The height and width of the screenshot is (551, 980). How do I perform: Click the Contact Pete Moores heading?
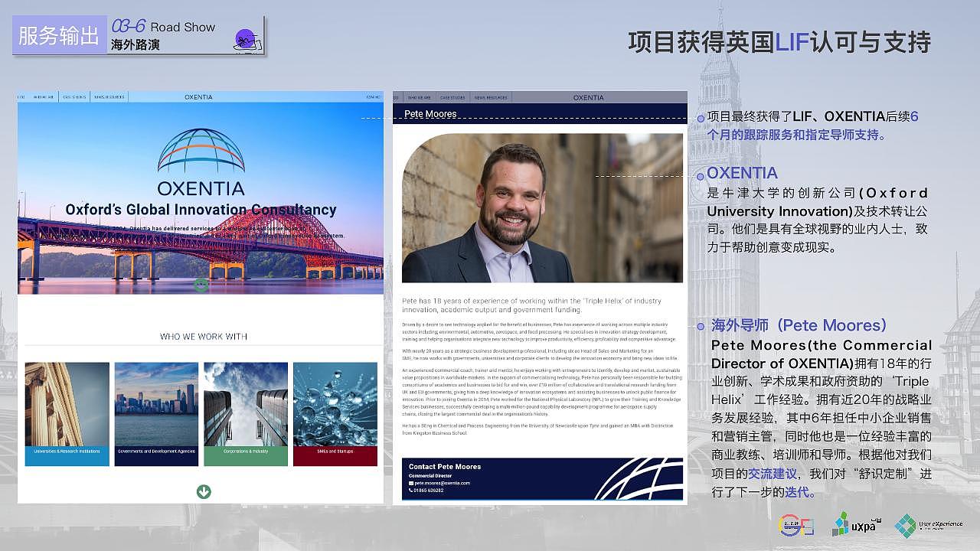[x=445, y=467]
